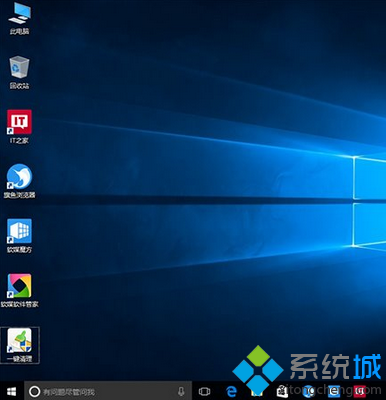Viewport: 386px width, 400px height.
Task: Select the IT之家 desktop shortcut
Action: click(19, 127)
